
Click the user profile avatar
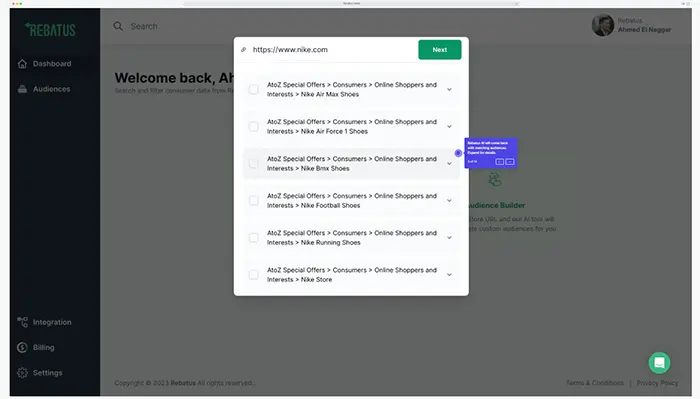(603, 25)
